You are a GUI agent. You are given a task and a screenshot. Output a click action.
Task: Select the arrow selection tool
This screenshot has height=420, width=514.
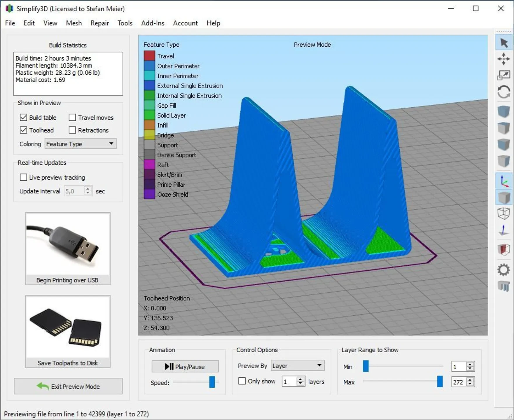504,43
